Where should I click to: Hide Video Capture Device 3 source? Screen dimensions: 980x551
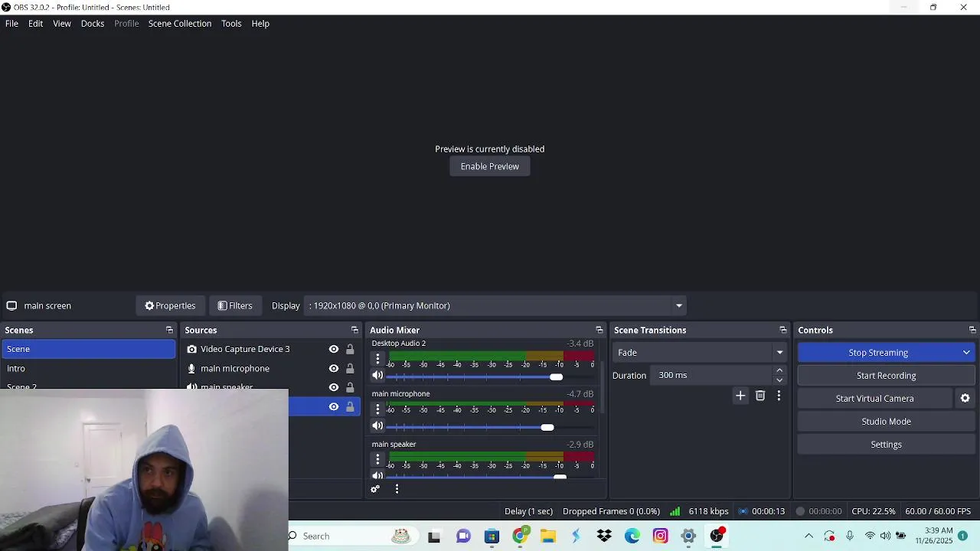[334, 349]
